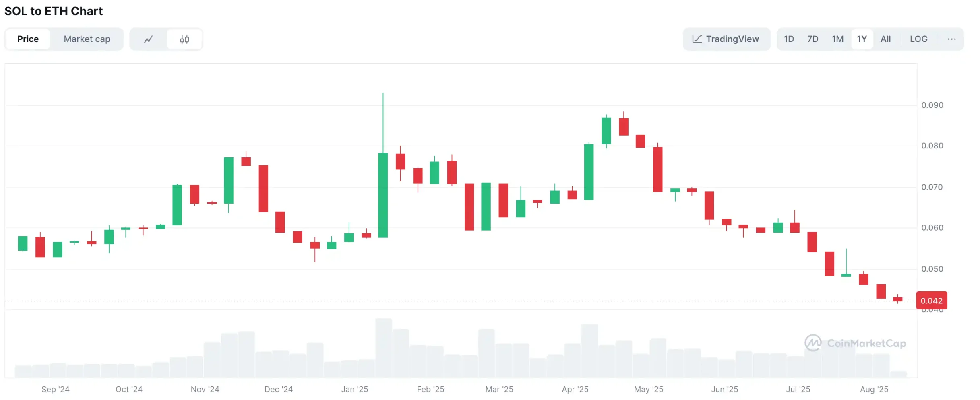
Task: Select the All time range
Action: tap(886, 39)
